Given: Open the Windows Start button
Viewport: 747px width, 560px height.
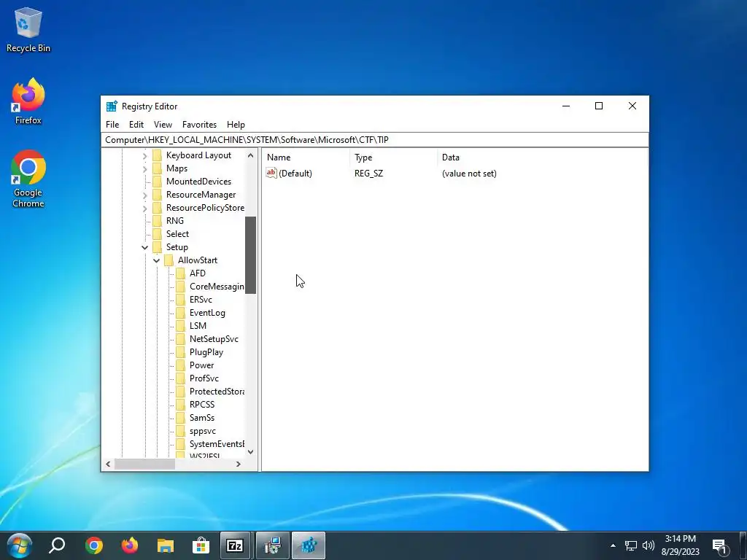Looking at the screenshot, I should [19, 545].
